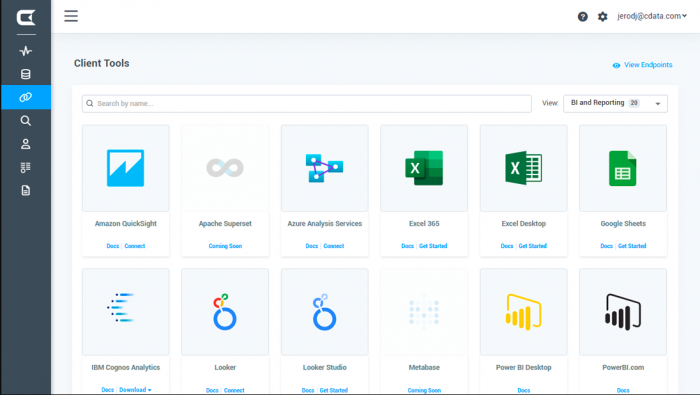Open the status pulse icon in sidebar
The height and width of the screenshot is (395, 700).
(x=25, y=51)
